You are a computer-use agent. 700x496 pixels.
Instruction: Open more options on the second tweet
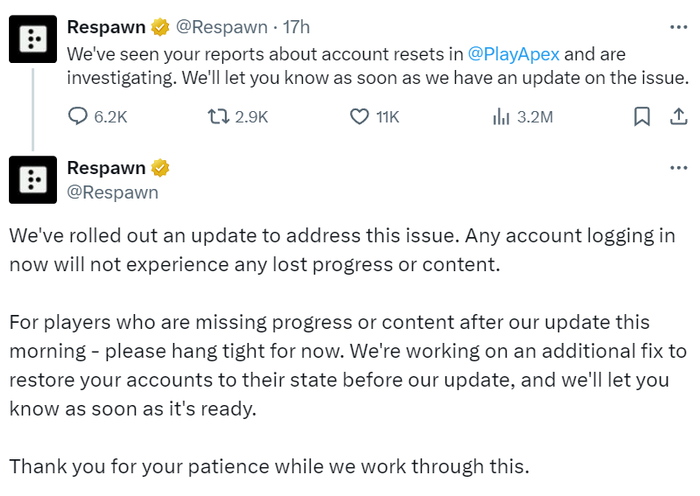coord(679,168)
